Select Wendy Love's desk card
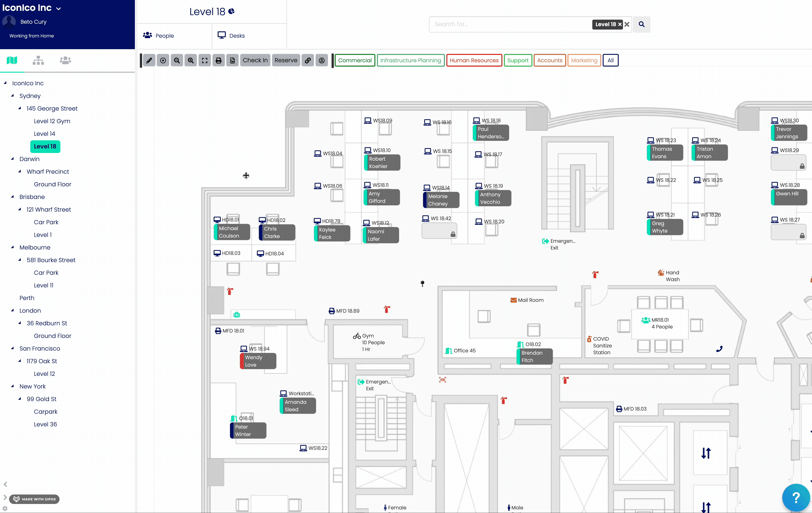 coord(258,361)
